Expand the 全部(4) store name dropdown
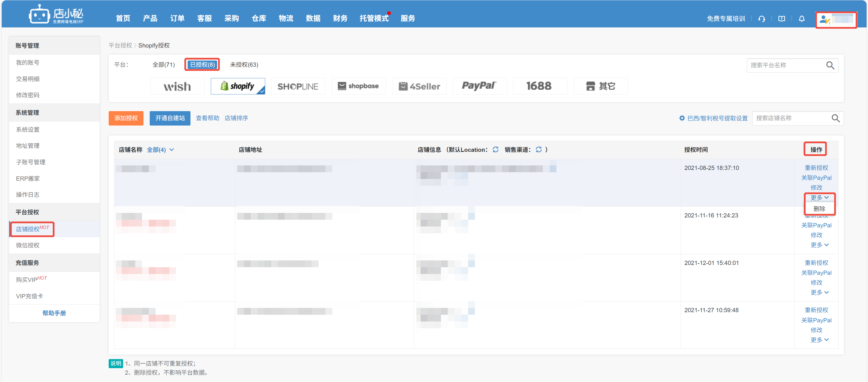 (160, 150)
